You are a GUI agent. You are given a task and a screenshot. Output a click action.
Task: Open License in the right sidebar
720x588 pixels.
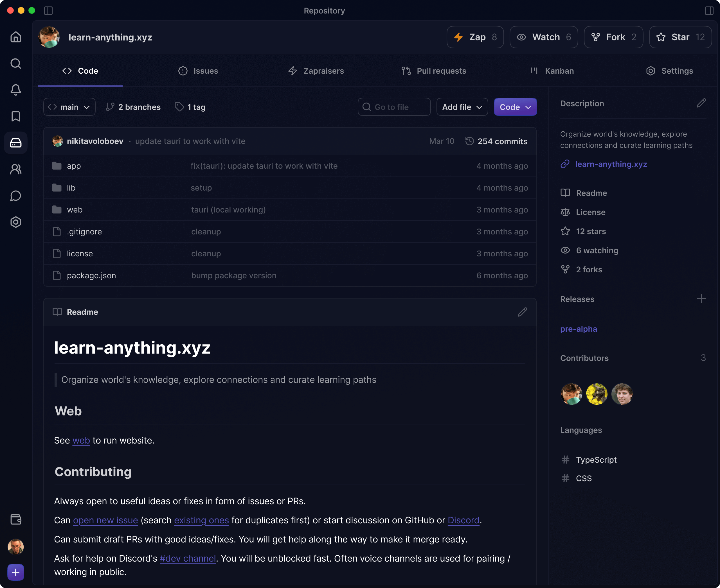583,212
